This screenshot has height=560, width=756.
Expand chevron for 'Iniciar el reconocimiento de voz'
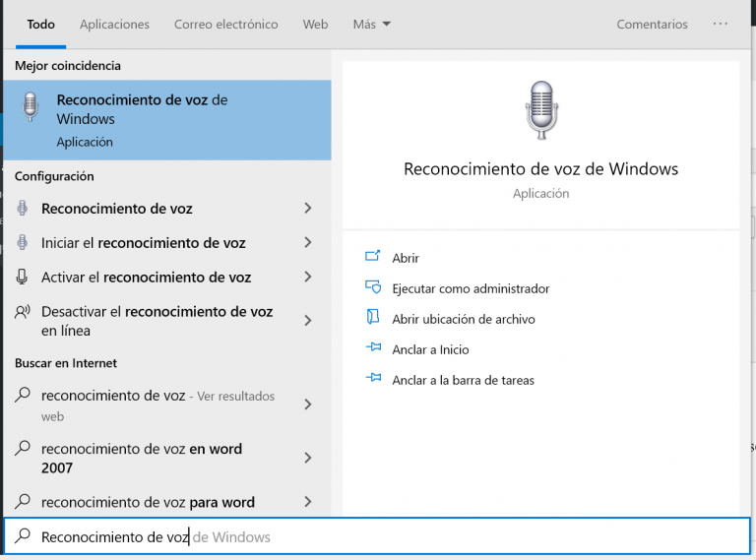(308, 242)
